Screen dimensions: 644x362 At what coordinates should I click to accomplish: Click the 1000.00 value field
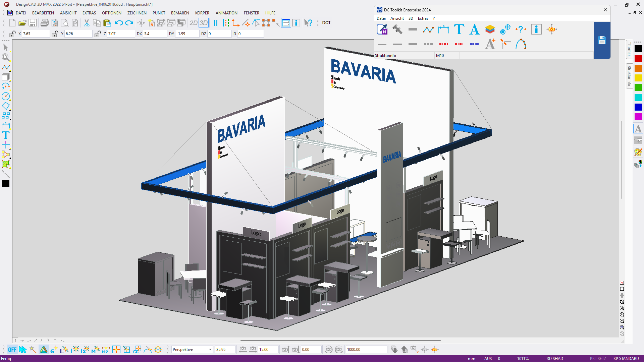366,350
